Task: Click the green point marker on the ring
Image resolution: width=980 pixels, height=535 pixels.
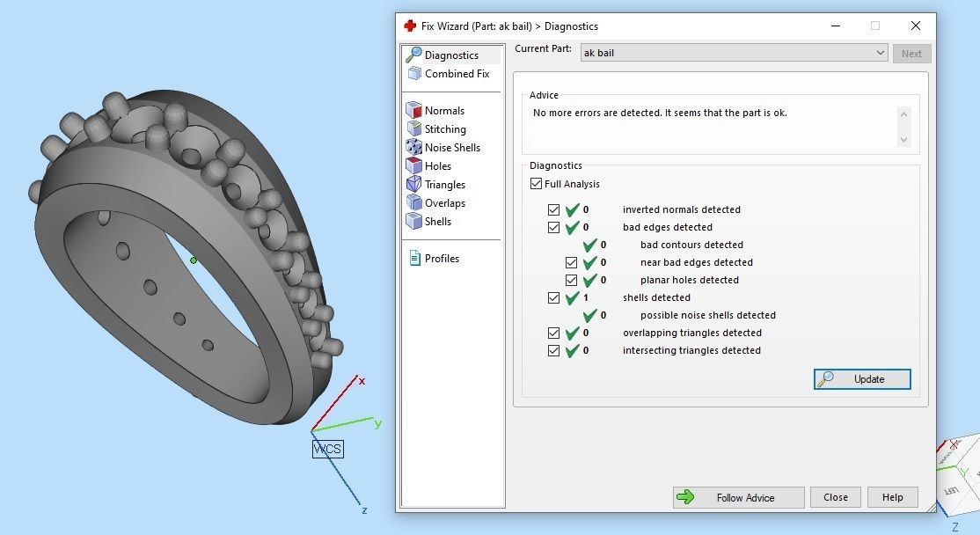Action: click(194, 260)
